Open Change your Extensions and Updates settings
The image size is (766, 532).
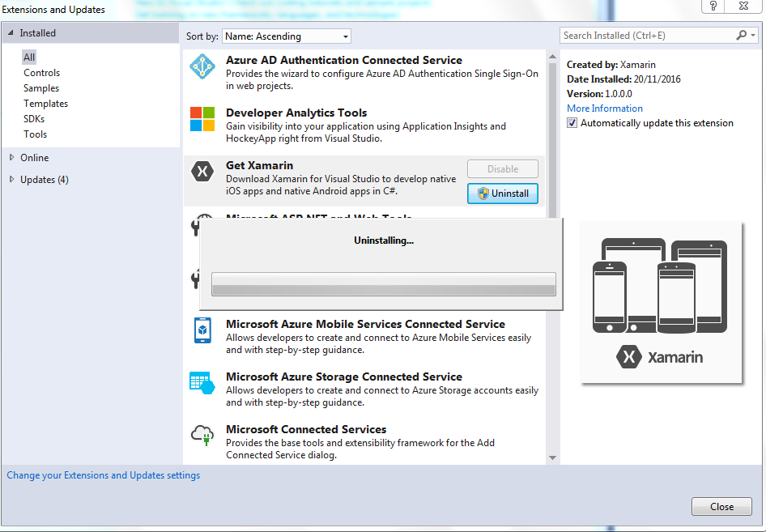pos(103,475)
